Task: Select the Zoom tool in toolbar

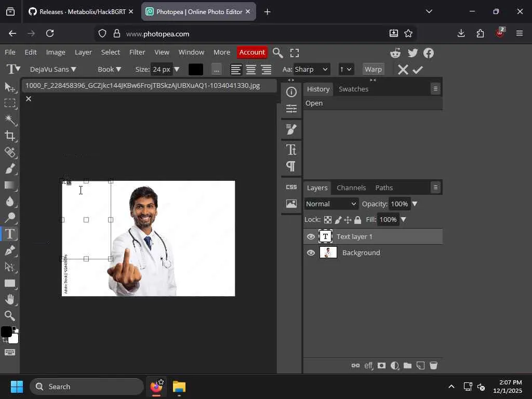Action: 9,315
